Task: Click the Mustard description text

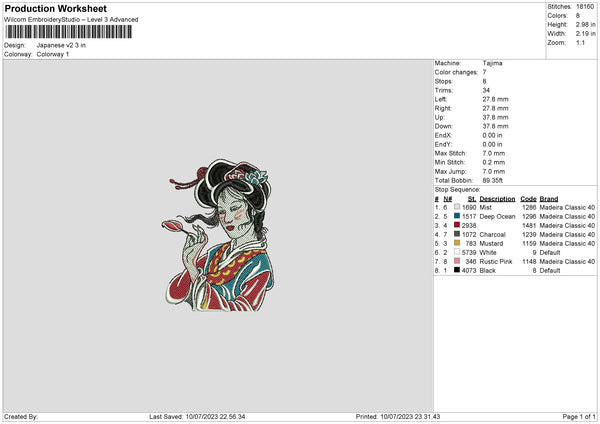Action: 491,243
